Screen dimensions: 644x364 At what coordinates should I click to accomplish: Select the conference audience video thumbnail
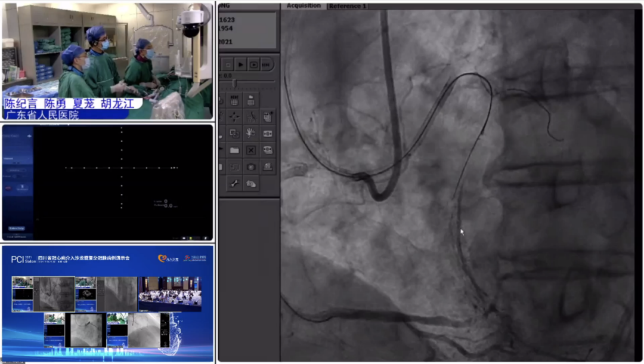[x=169, y=294]
